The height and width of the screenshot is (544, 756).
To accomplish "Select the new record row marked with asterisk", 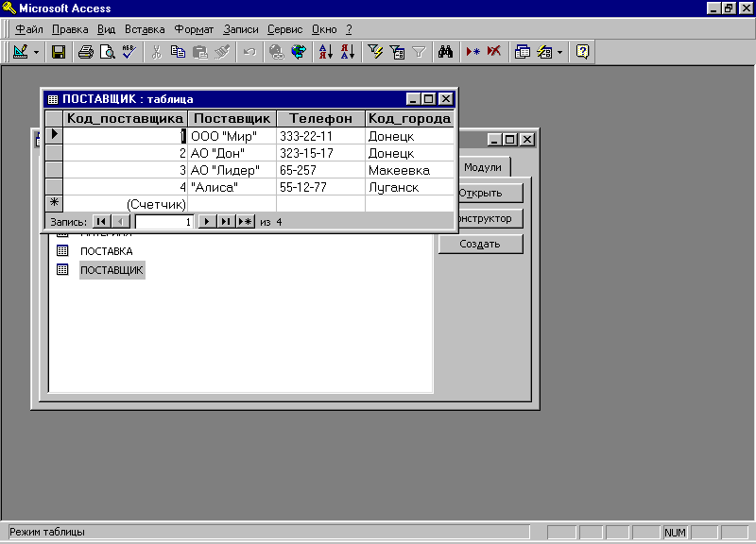I will tap(54, 203).
